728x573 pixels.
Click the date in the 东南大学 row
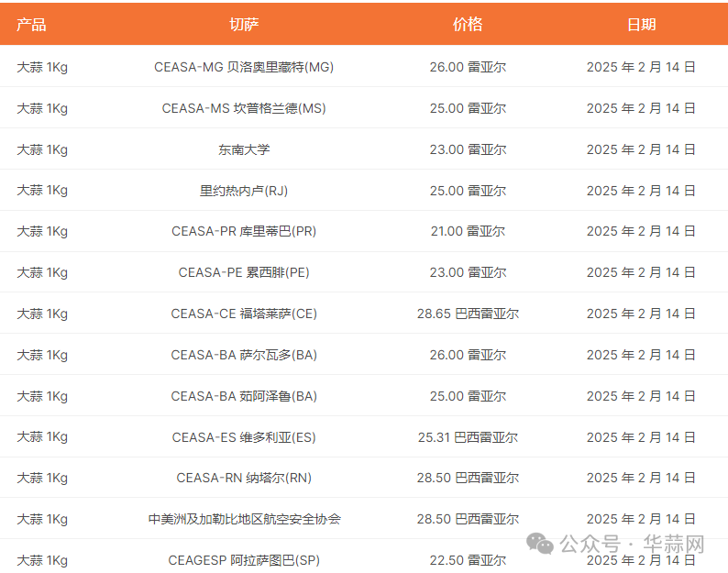point(641,150)
